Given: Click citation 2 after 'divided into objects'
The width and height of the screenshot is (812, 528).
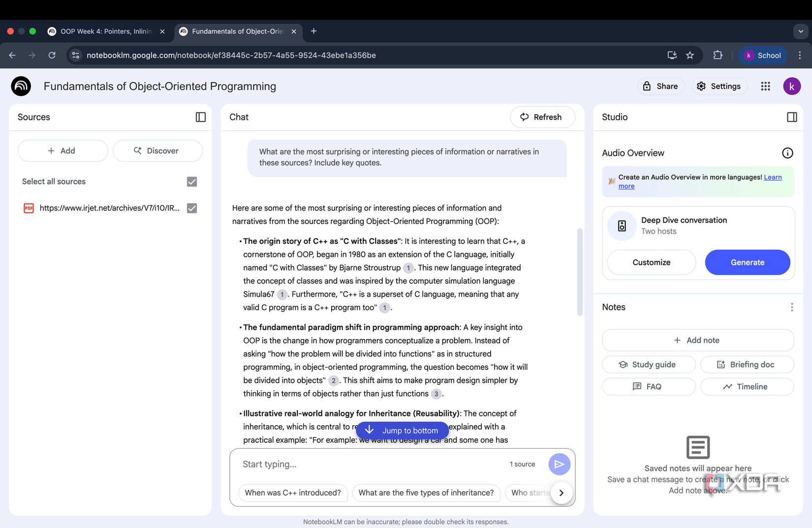Looking at the screenshot, I should click(333, 380).
